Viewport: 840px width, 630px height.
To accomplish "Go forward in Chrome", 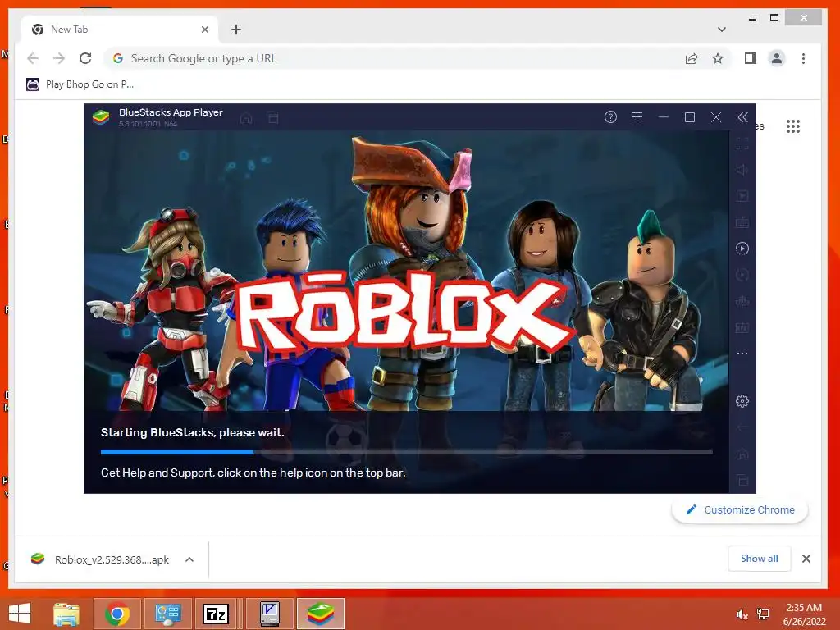I will [59, 58].
